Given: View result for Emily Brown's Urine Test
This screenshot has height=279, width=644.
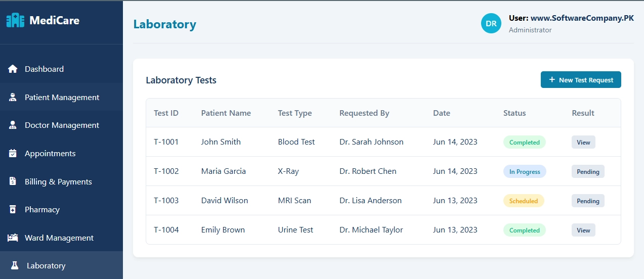Looking at the screenshot, I should pyautogui.click(x=583, y=230).
